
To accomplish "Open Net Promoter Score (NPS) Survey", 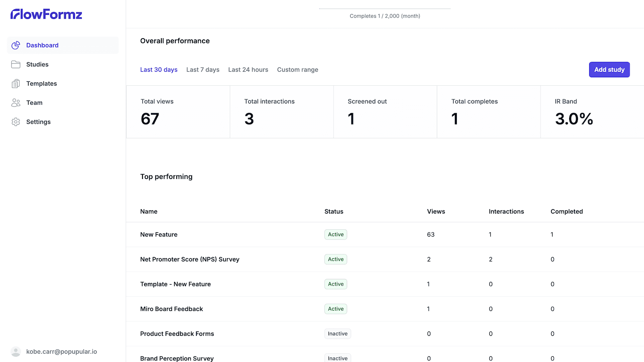I will 190,259.
